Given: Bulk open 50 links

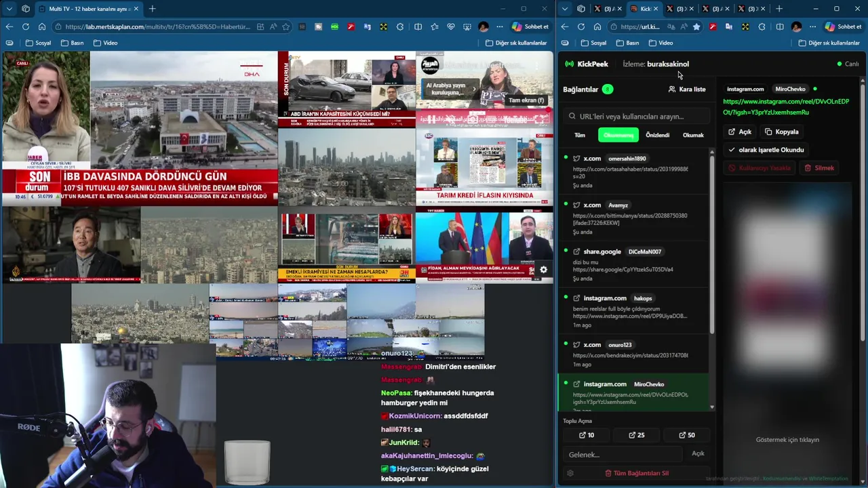Looking at the screenshot, I should (686, 435).
